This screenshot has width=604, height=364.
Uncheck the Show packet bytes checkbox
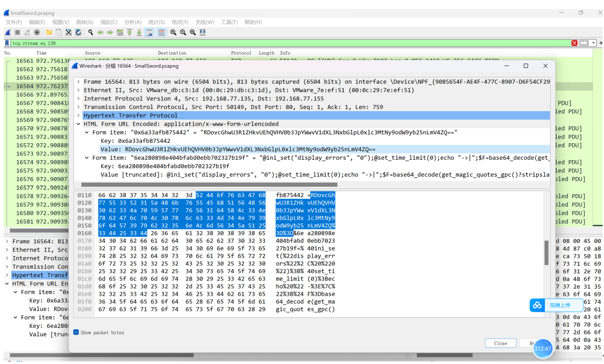(76, 332)
